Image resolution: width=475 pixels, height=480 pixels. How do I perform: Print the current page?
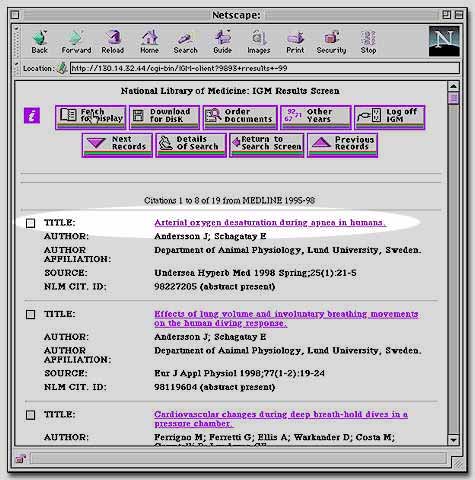click(295, 42)
